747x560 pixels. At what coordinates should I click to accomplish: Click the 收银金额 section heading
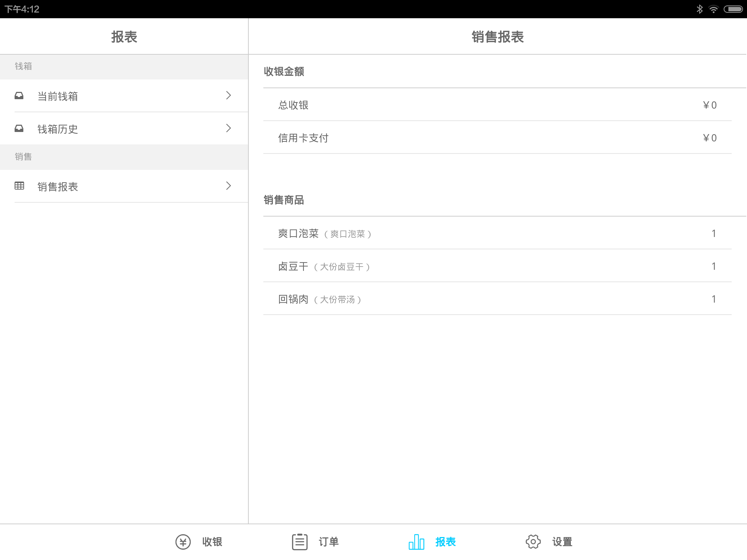284,71
